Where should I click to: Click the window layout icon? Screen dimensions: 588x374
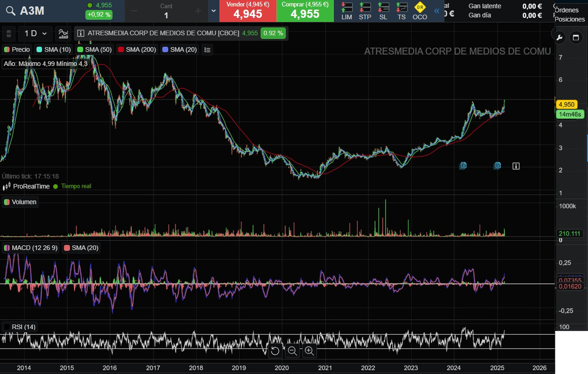pos(575,37)
